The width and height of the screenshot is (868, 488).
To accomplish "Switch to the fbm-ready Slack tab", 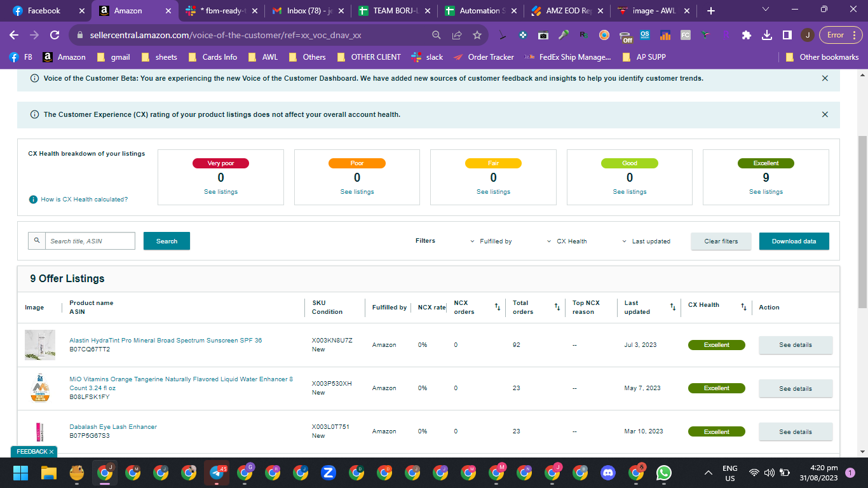I will 221,11.
